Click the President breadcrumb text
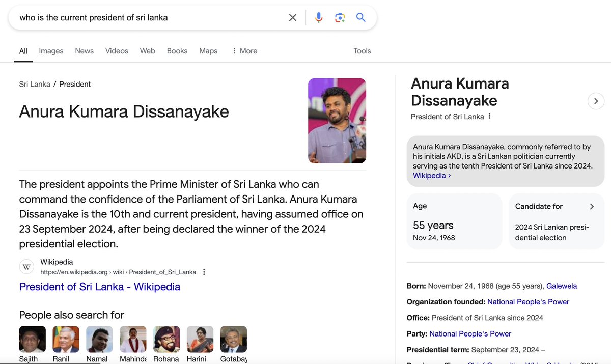 point(75,84)
